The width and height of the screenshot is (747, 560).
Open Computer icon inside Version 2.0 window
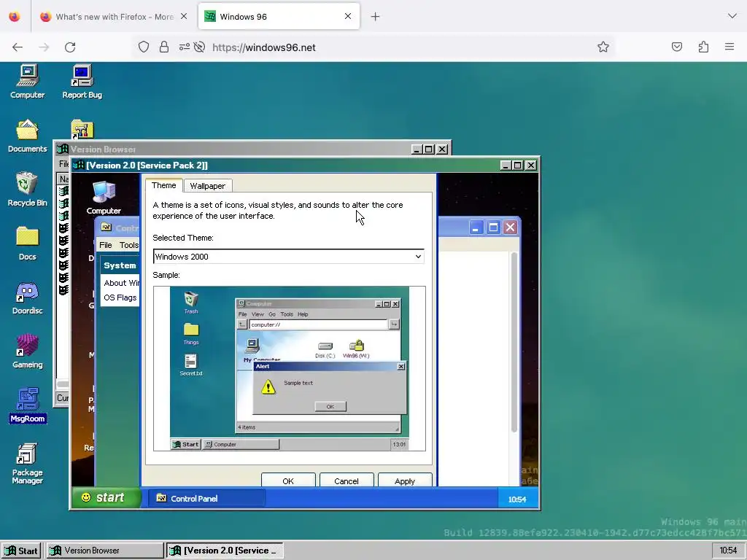click(104, 198)
